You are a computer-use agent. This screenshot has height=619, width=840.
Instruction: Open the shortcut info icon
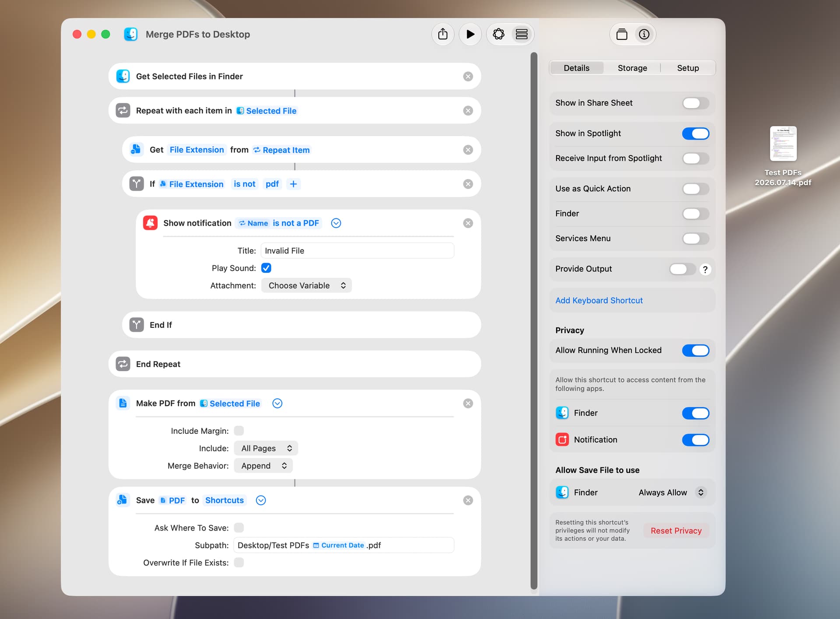click(644, 34)
